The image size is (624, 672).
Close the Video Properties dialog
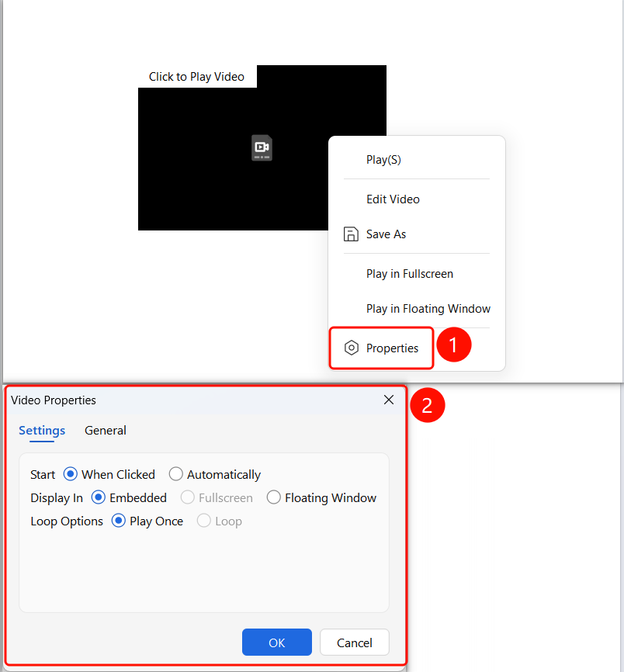389,400
